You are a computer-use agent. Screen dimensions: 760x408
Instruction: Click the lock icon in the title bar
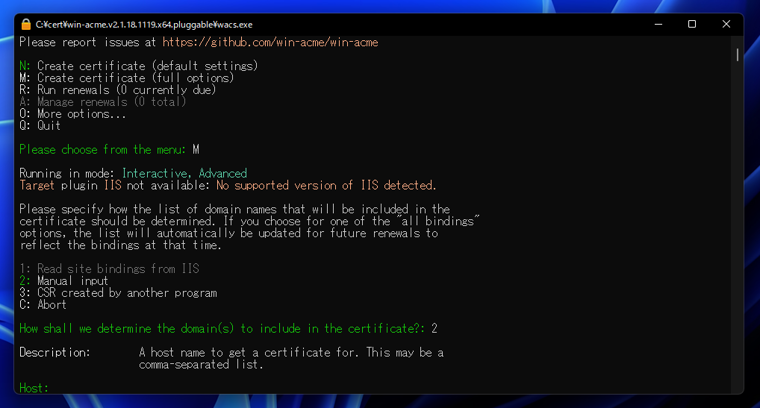[x=26, y=24]
